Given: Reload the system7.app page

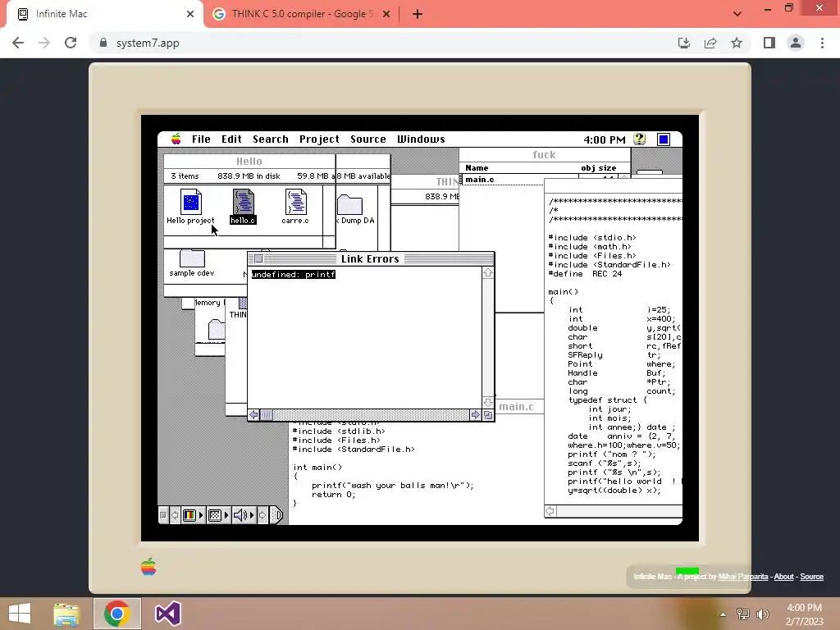Looking at the screenshot, I should [71, 43].
